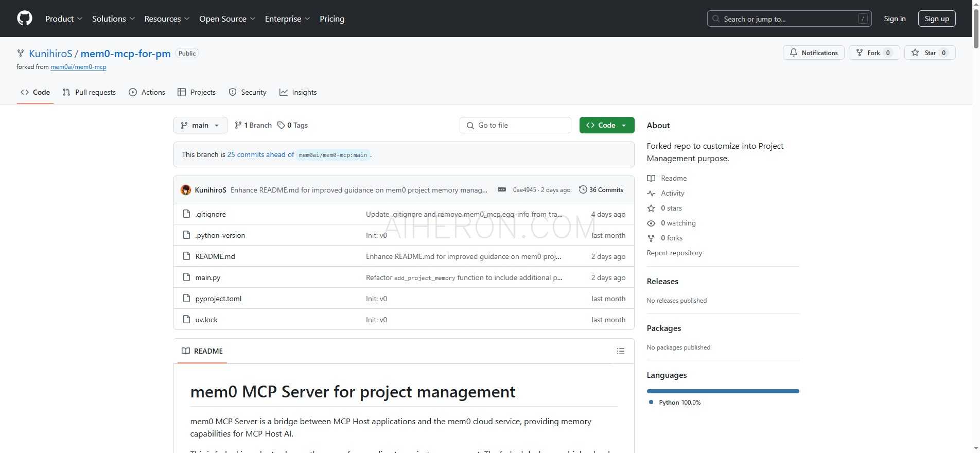
Task: Click the bell icon in Notifications
Action: point(794,53)
